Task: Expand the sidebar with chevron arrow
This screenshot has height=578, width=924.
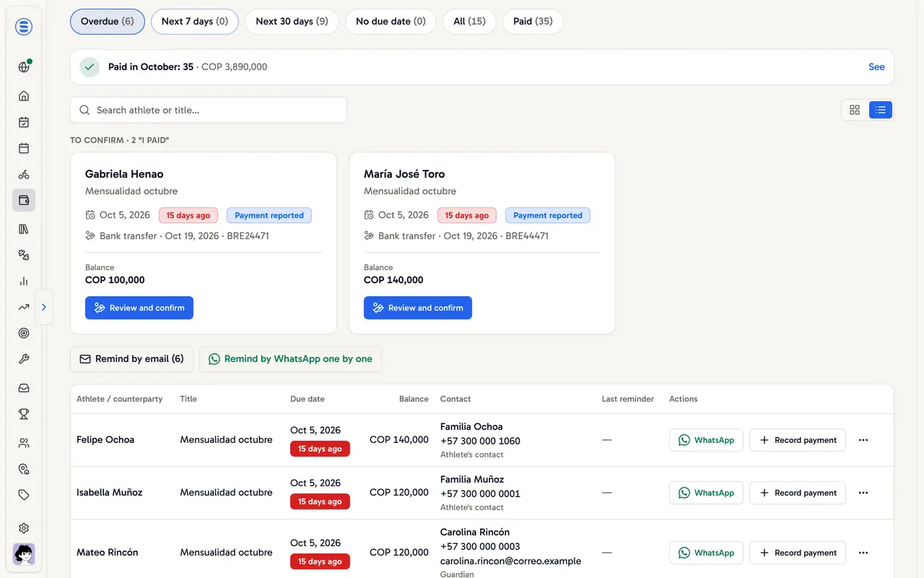Action: coord(43,307)
